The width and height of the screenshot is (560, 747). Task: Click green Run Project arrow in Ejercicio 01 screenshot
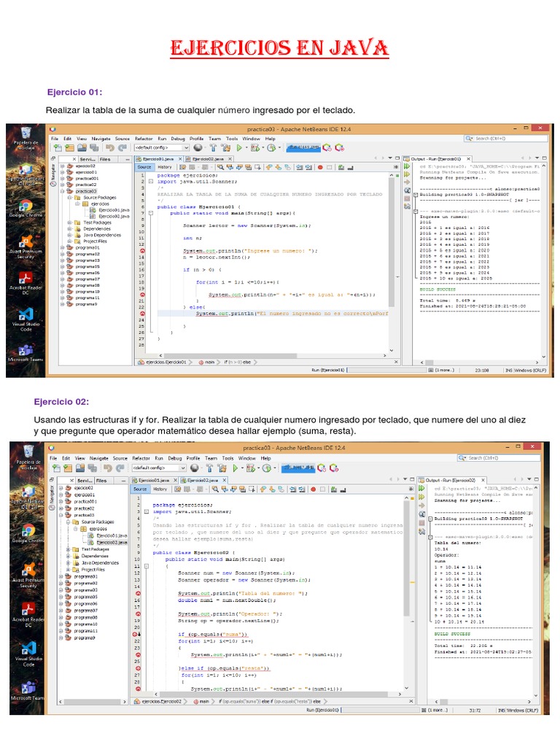coord(239,148)
